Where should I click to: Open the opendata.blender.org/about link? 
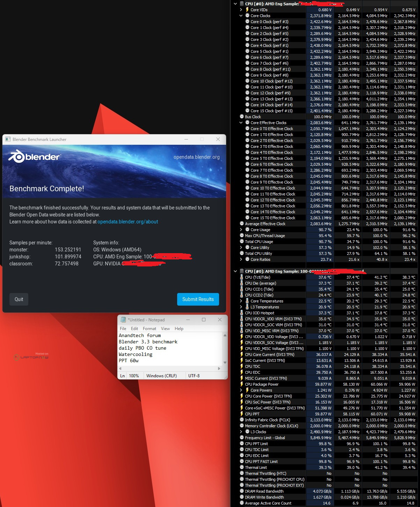click(128, 222)
